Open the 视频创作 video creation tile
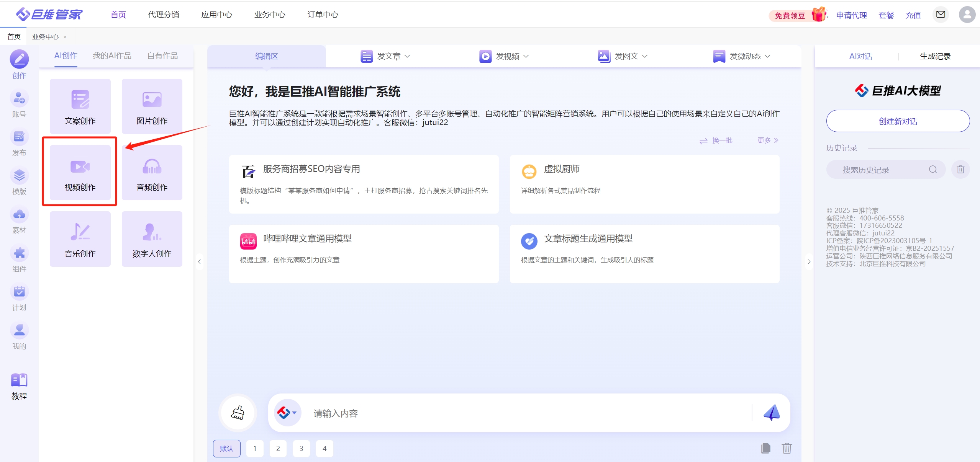The height and width of the screenshot is (462, 980). (80, 173)
